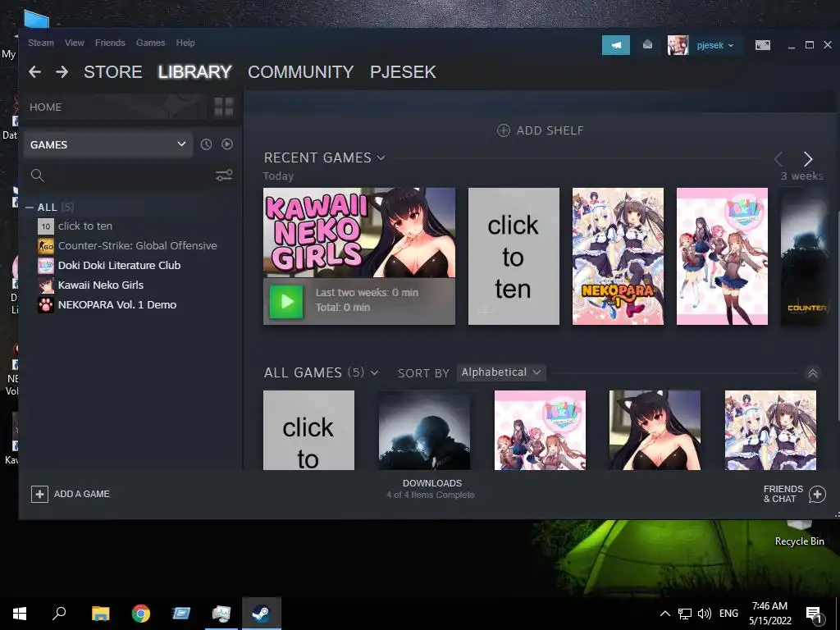Open the PJESEK profile tab
Screen dimensions: 840x630
tap(403, 72)
